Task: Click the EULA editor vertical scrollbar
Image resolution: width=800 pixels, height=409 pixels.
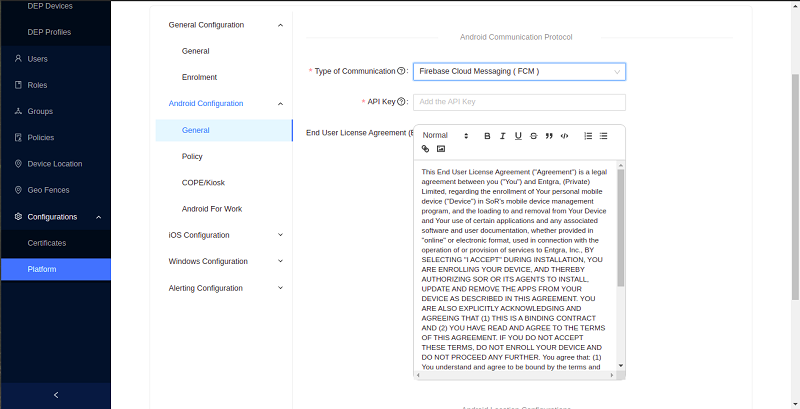Action: pyautogui.click(x=621, y=227)
